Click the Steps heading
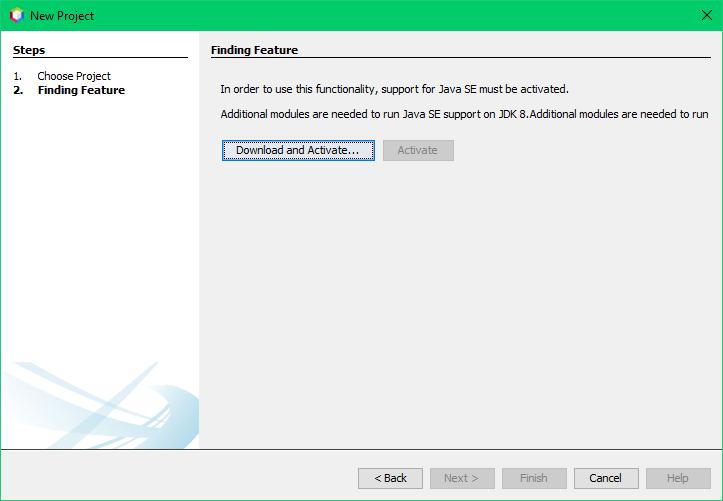Screen dimensions: 723x501 coord(29,50)
